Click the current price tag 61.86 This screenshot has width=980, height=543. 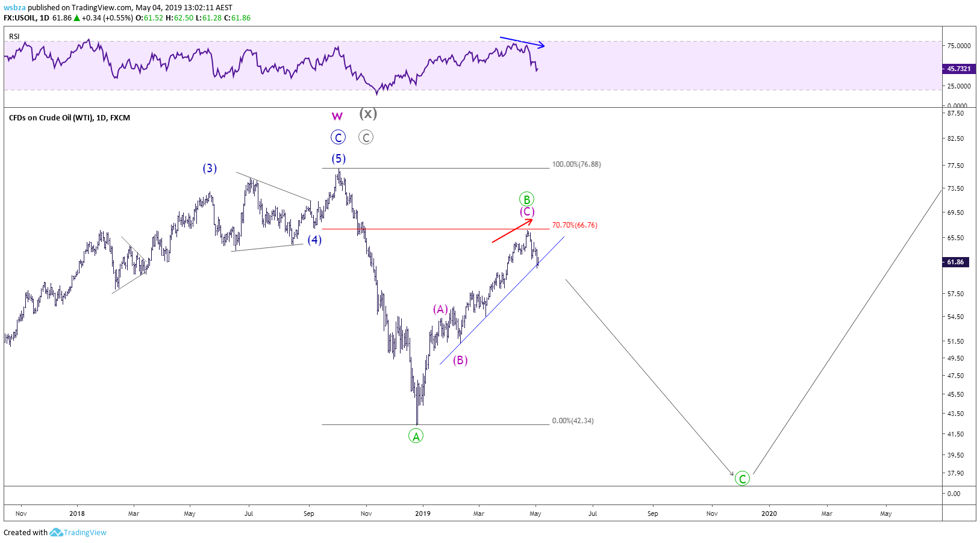click(x=955, y=262)
